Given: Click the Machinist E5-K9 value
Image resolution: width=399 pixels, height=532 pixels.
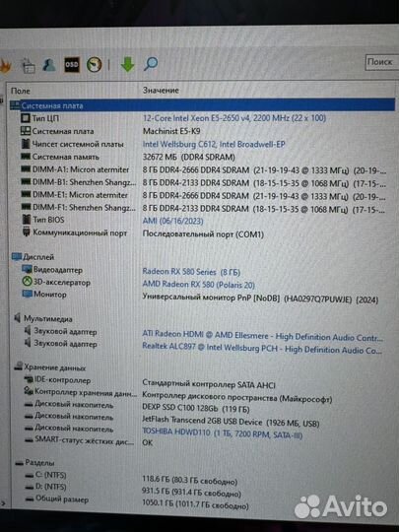Looking at the screenshot, I should (171, 131).
